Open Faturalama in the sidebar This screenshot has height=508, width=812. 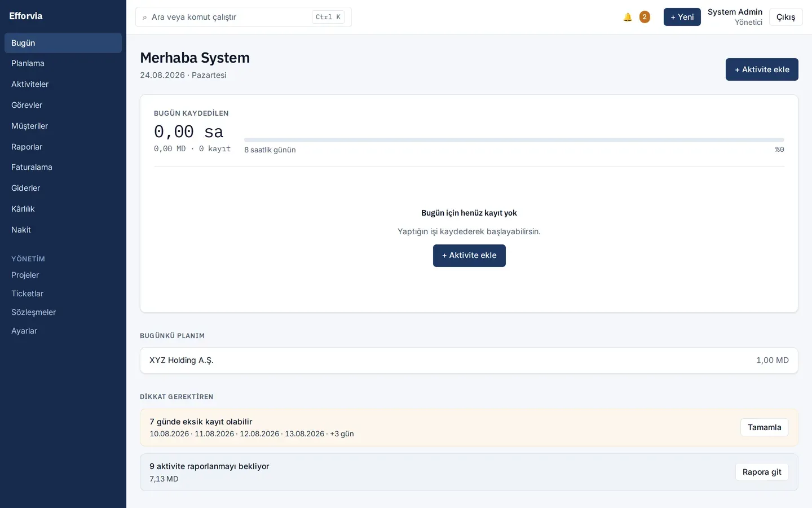[63, 167]
